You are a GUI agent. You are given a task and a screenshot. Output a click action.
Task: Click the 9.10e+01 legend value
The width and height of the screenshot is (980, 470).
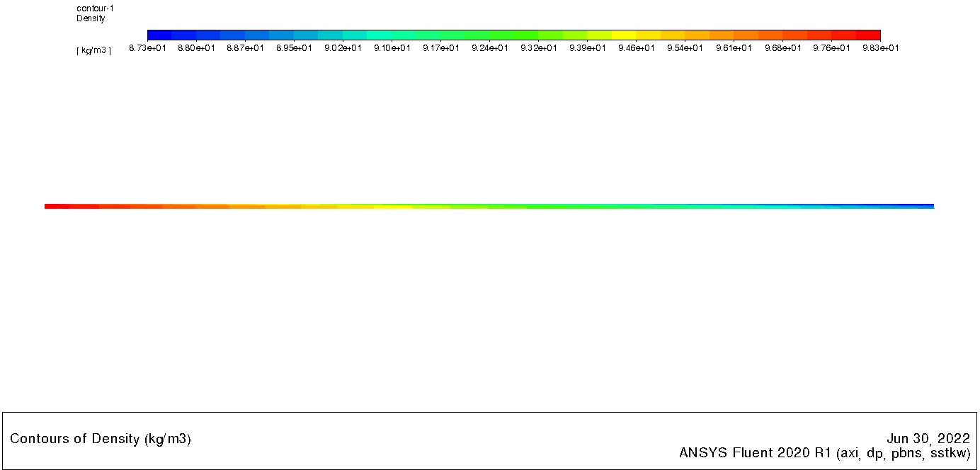point(392,48)
